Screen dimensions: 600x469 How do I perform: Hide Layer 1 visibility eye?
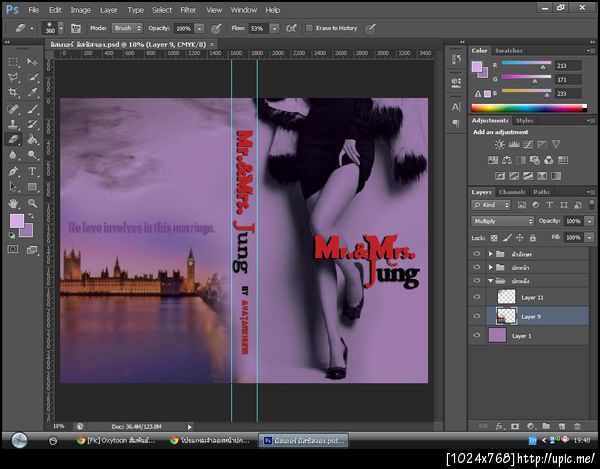[477, 335]
